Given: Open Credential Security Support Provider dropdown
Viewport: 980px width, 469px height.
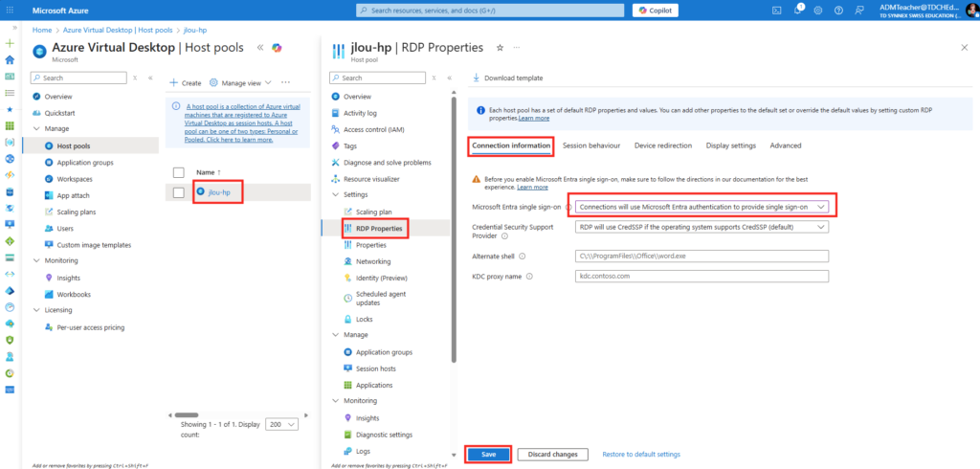Looking at the screenshot, I should (x=702, y=227).
